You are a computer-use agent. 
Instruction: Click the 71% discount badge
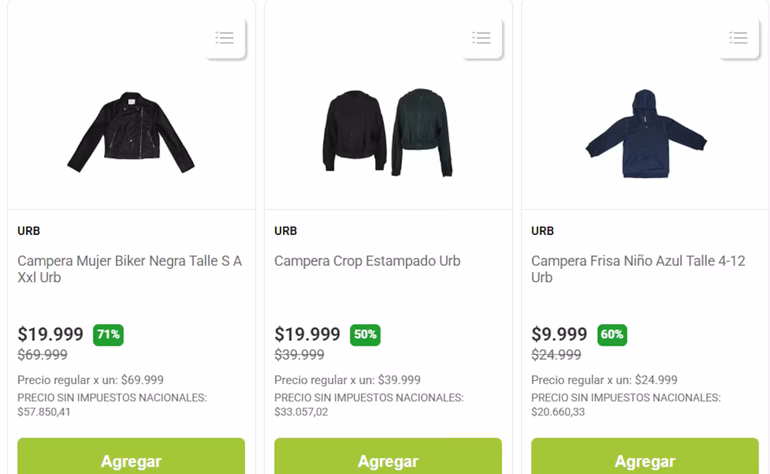pos(108,335)
